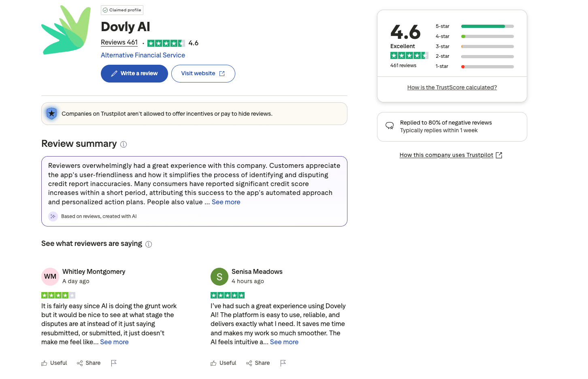Click the Write a review button
The width and height of the screenshot is (588, 379).
pyautogui.click(x=134, y=73)
